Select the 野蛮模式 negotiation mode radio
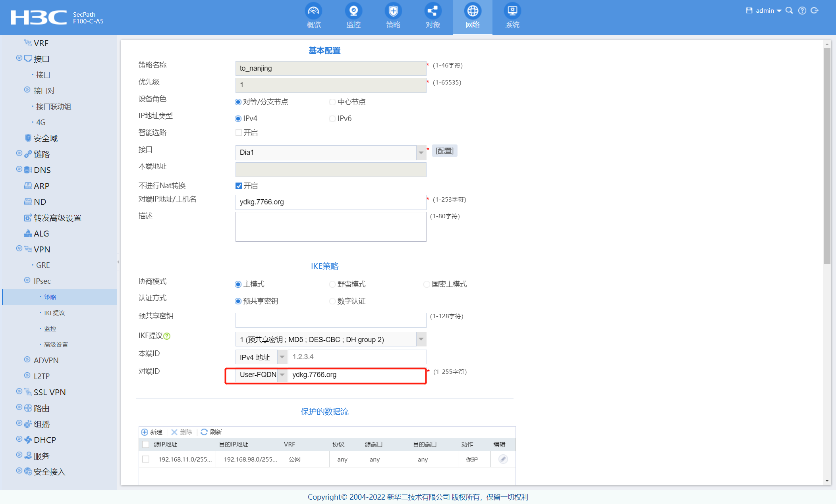Image resolution: width=836 pixels, height=504 pixels. [x=332, y=284]
